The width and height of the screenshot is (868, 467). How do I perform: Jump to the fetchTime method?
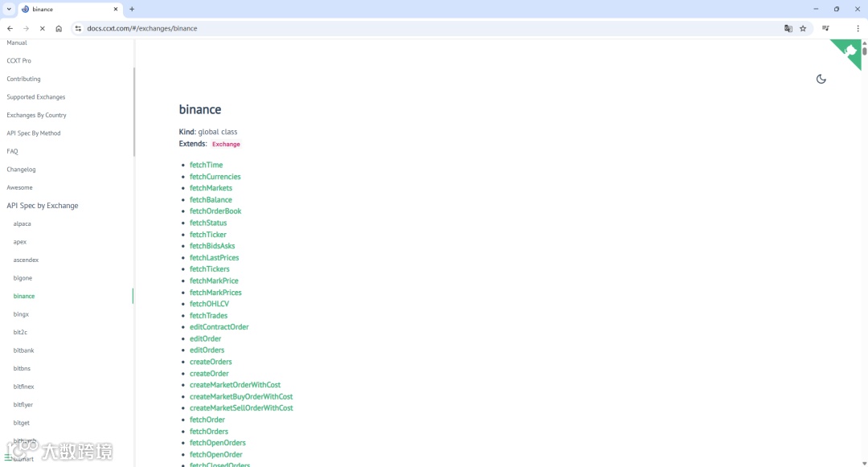click(206, 165)
